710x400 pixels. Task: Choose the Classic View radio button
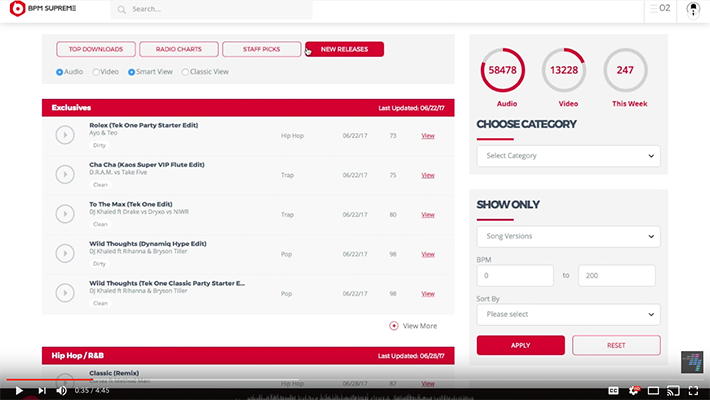click(185, 72)
